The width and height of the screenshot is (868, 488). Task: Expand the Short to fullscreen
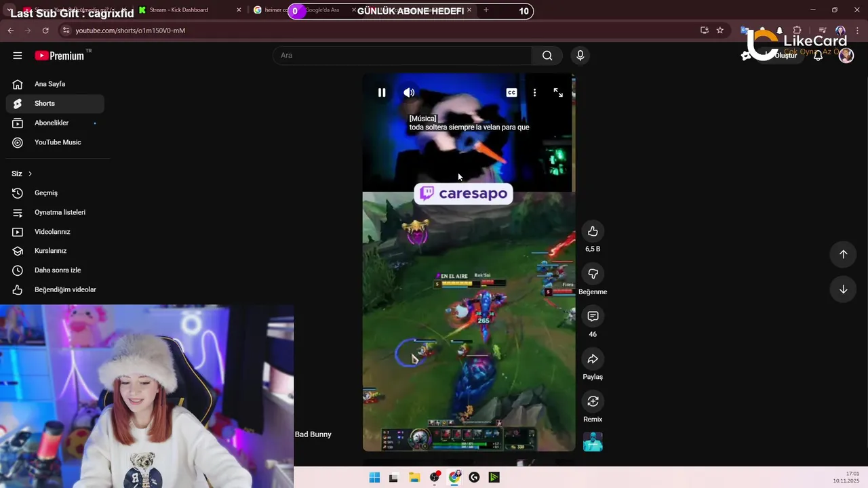558,93
